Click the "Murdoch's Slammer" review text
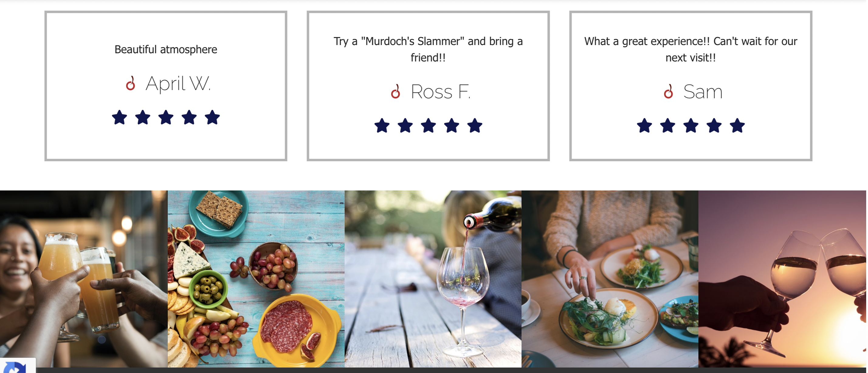 click(x=428, y=49)
